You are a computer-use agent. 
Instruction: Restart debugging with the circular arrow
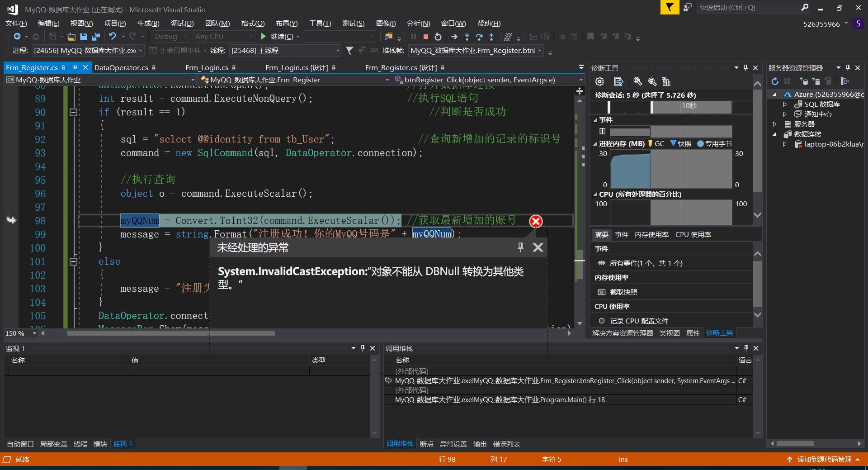coord(438,37)
